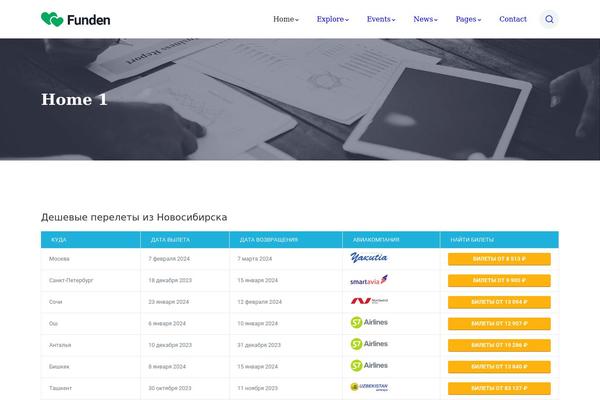Click return date 31 декабря 2023

[259, 345]
